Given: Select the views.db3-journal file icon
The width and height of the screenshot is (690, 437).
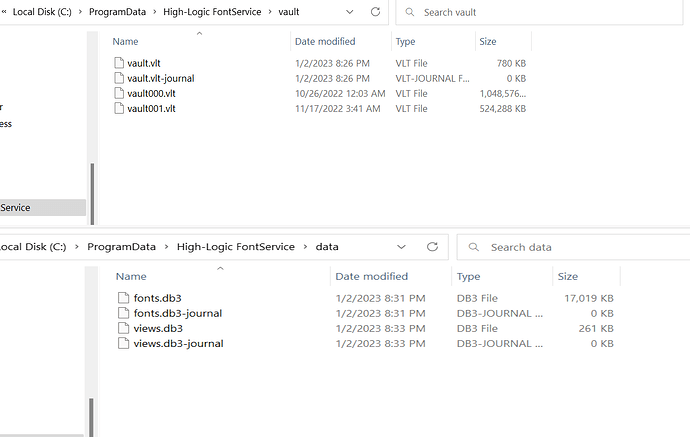Looking at the screenshot, I should tap(124, 343).
